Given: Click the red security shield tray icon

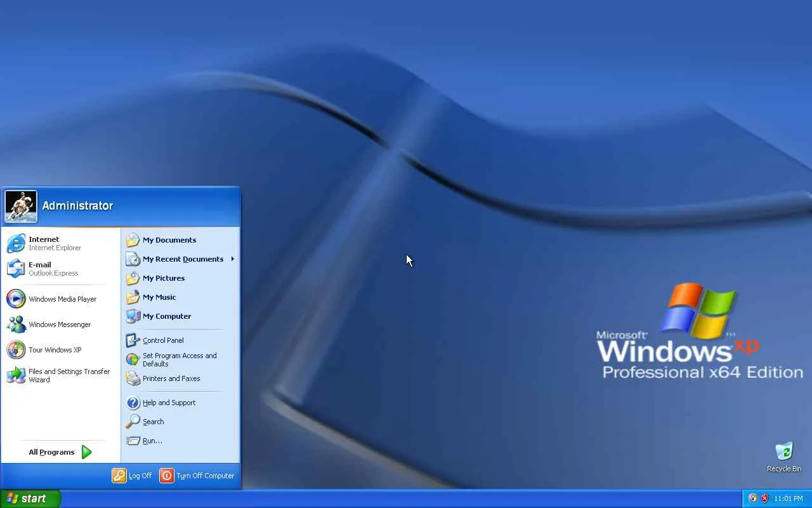Looking at the screenshot, I should tap(764, 498).
